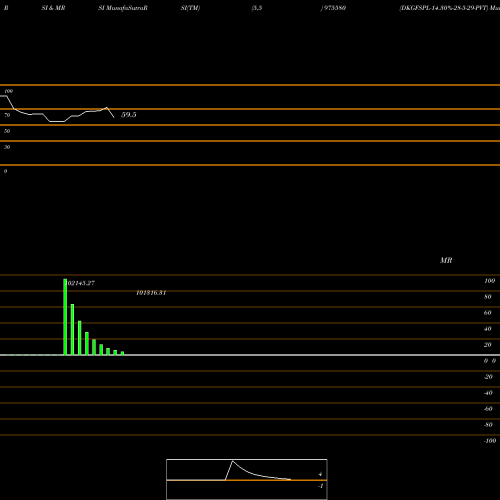
Task: Click the MR axis label -40
Action: pos(488,393)
